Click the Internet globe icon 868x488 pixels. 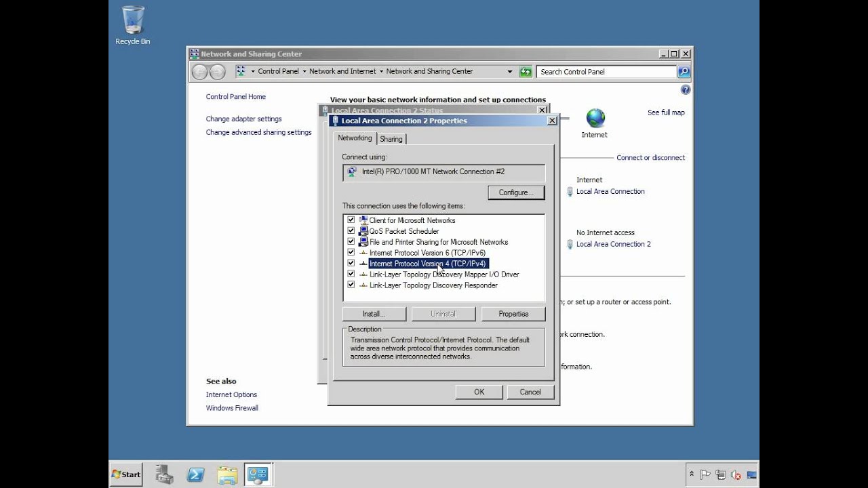(x=595, y=118)
